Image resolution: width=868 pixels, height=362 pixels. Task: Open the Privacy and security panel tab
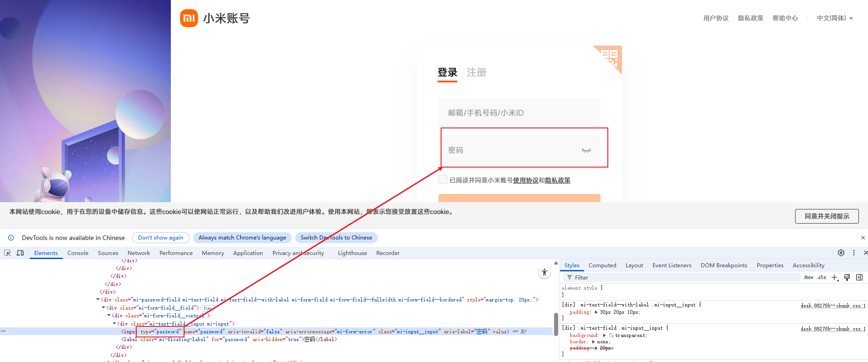pyautogui.click(x=298, y=253)
